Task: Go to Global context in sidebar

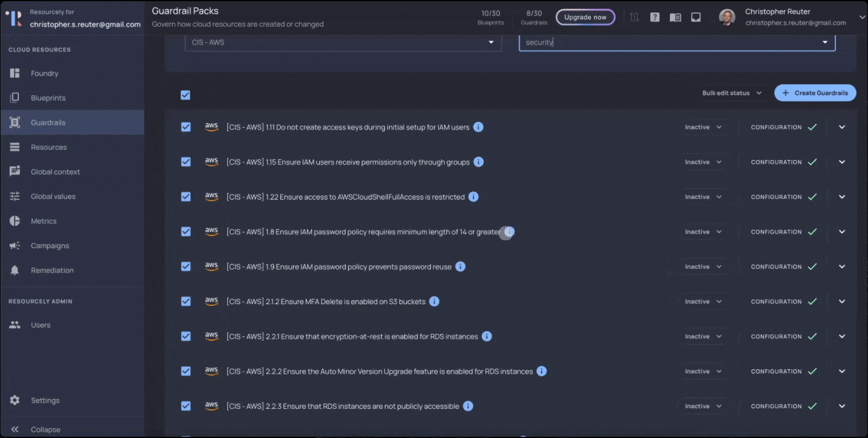Action: [x=55, y=172]
